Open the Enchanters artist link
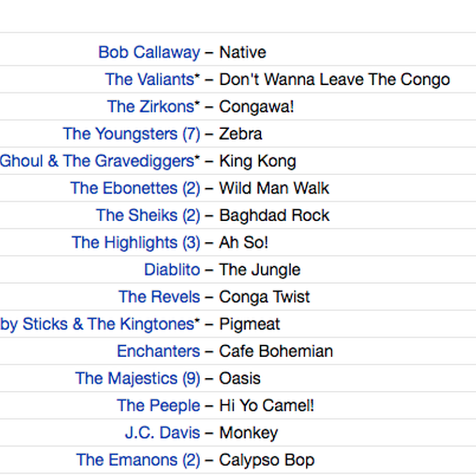The height and width of the screenshot is (475, 476). tap(158, 351)
